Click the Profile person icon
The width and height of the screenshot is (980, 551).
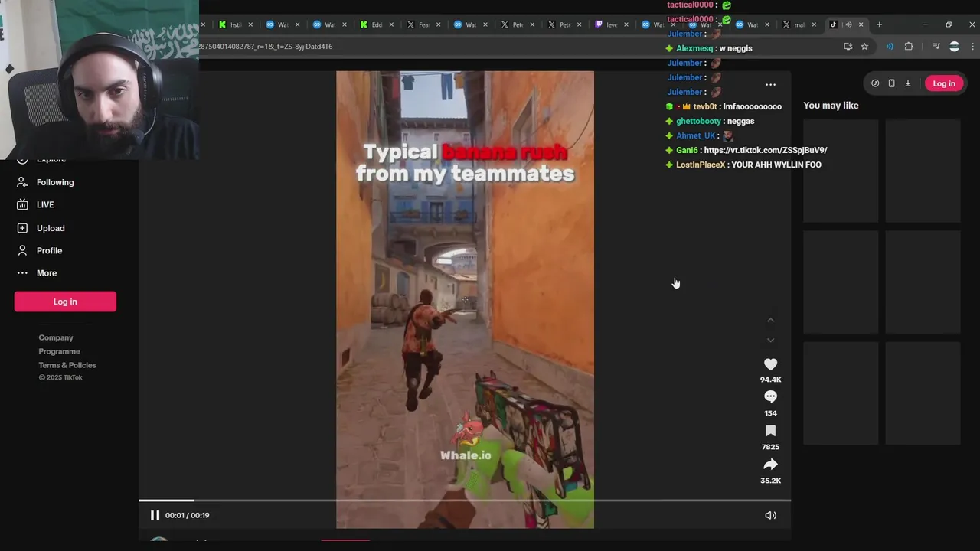(x=22, y=250)
